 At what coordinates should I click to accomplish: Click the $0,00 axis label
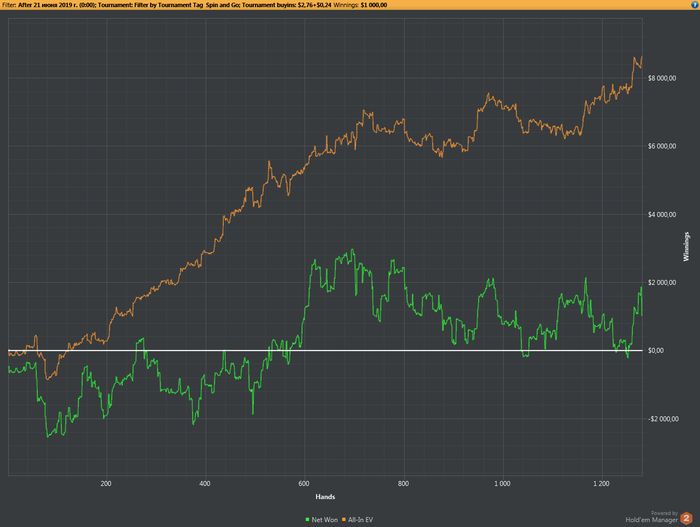(x=656, y=351)
